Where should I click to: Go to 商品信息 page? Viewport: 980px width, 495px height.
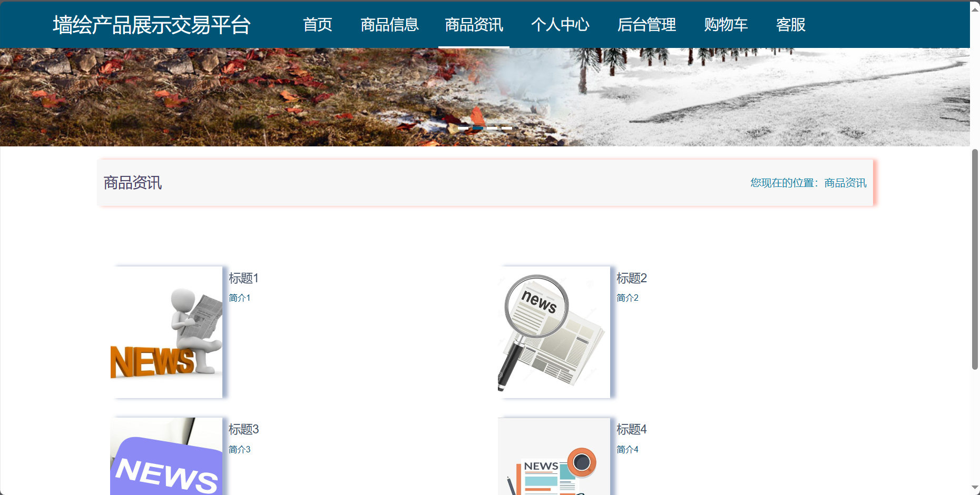coord(389,25)
